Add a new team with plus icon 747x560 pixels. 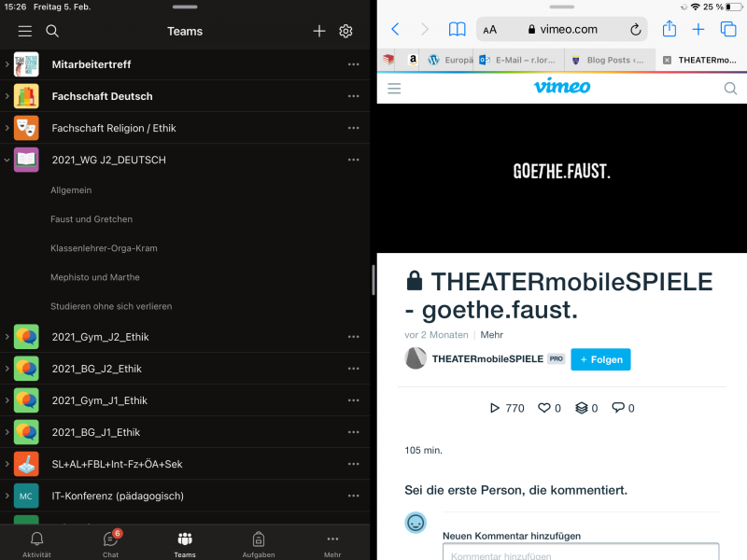pos(319,32)
